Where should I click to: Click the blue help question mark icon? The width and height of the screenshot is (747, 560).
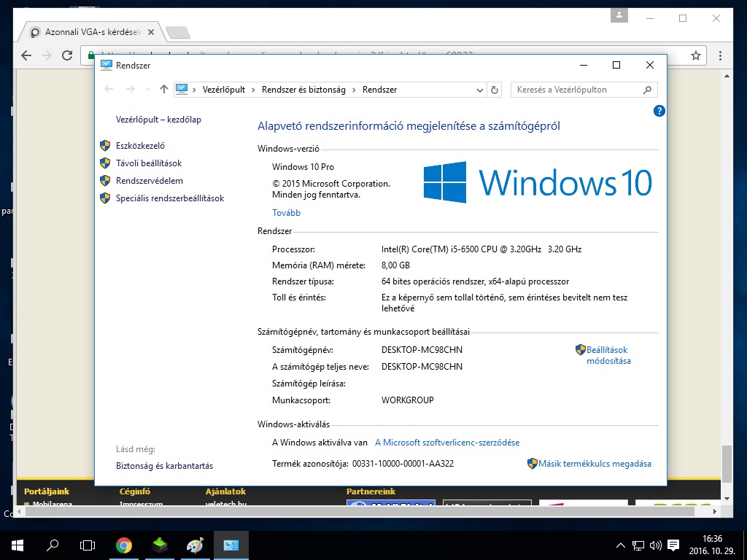point(659,111)
